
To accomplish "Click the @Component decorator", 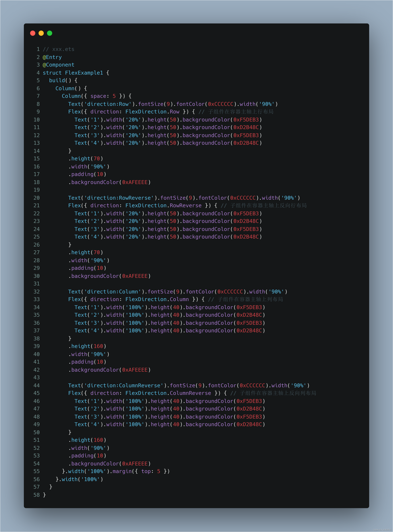I will point(59,65).
